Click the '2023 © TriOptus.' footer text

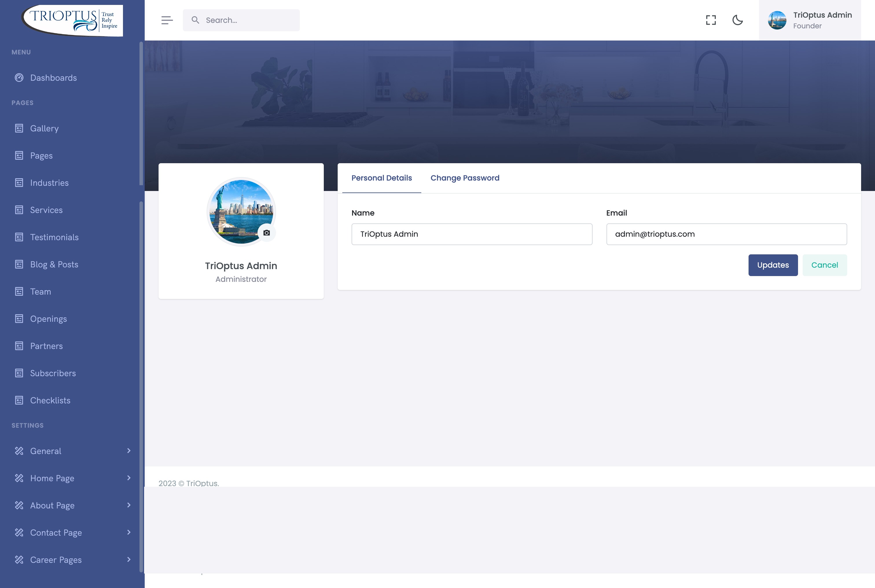pos(189,483)
